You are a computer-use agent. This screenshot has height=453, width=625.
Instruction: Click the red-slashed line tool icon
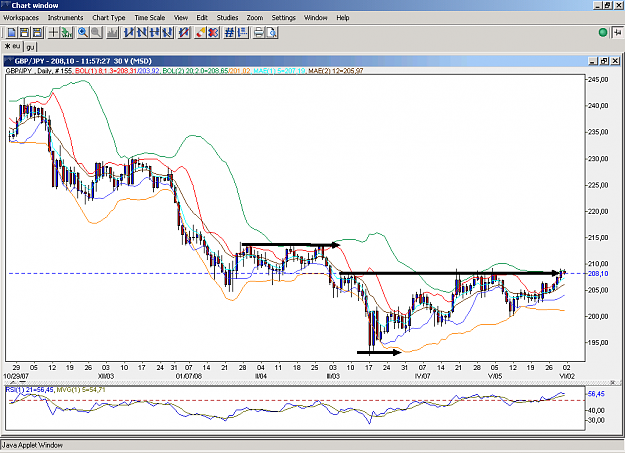(184, 33)
